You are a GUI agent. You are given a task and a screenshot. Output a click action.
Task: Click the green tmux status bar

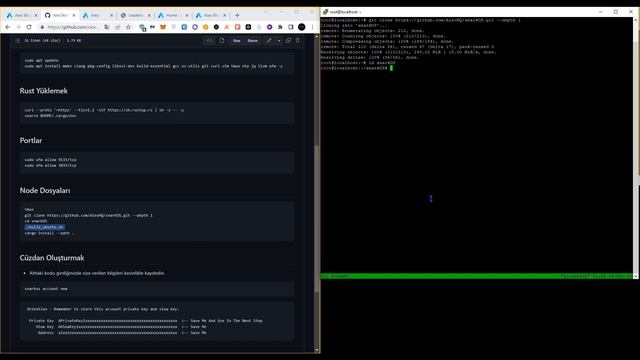(x=476, y=276)
